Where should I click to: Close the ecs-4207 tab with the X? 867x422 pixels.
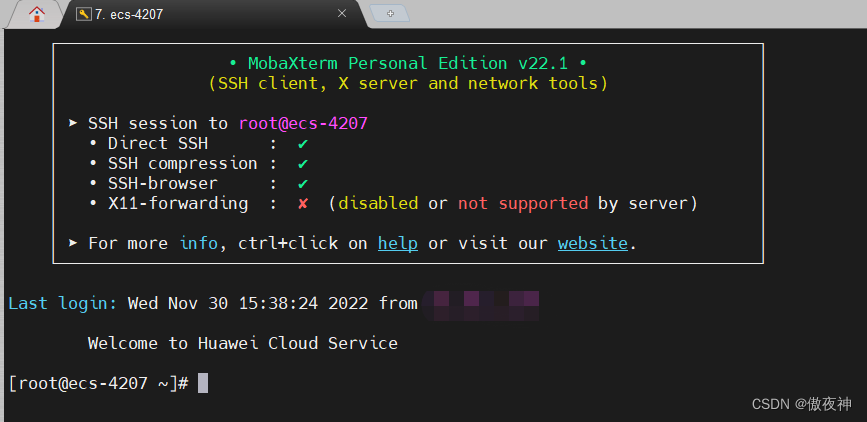click(x=342, y=13)
